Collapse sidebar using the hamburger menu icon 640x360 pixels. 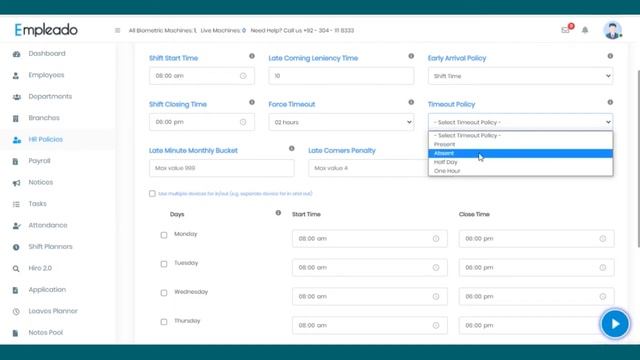point(118,30)
